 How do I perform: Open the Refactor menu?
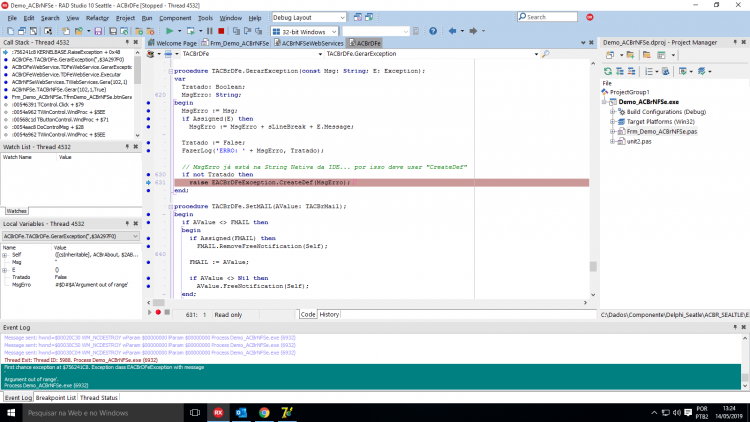(x=97, y=18)
